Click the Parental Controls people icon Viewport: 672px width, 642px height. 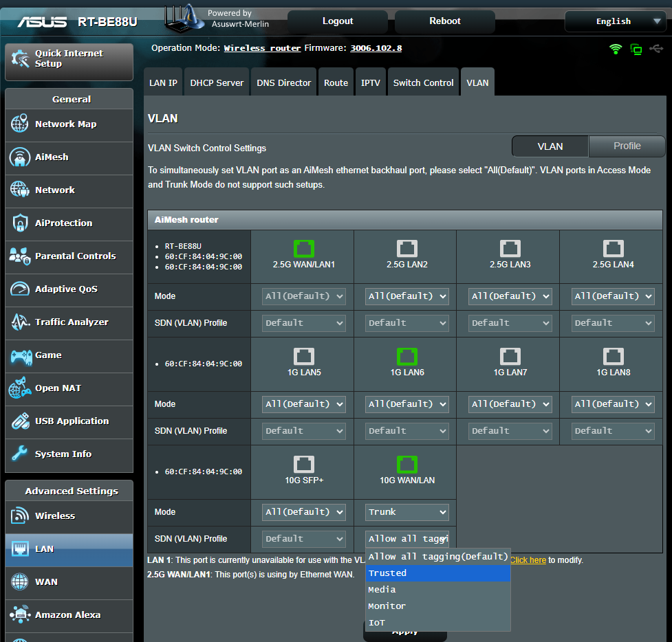(x=20, y=256)
